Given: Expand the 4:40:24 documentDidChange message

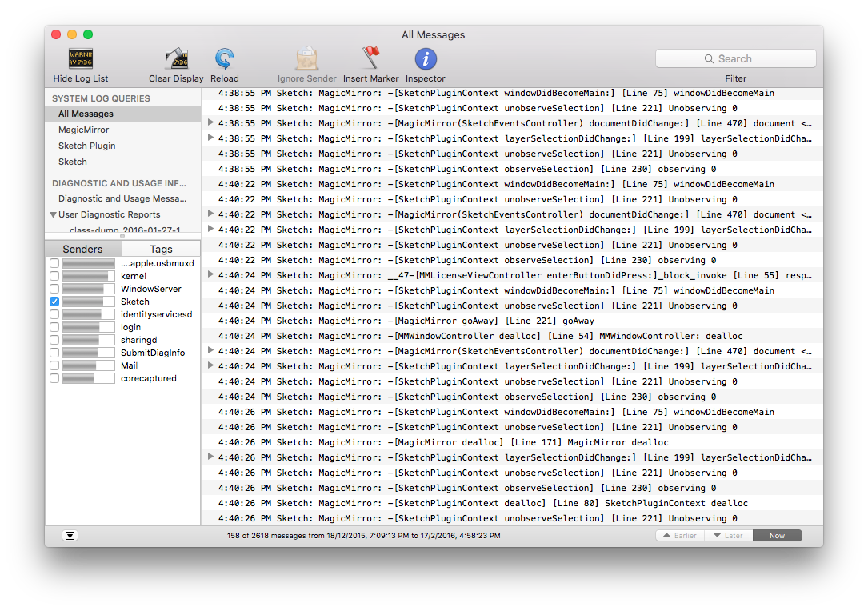Looking at the screenshot, I should pos(210,350).
